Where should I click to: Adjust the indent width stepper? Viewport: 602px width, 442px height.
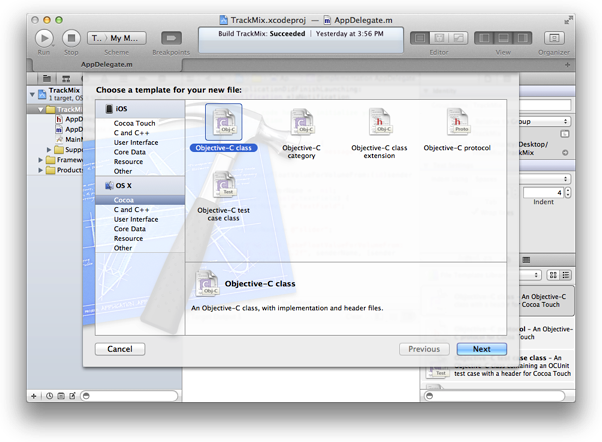(x=568, y=192)
